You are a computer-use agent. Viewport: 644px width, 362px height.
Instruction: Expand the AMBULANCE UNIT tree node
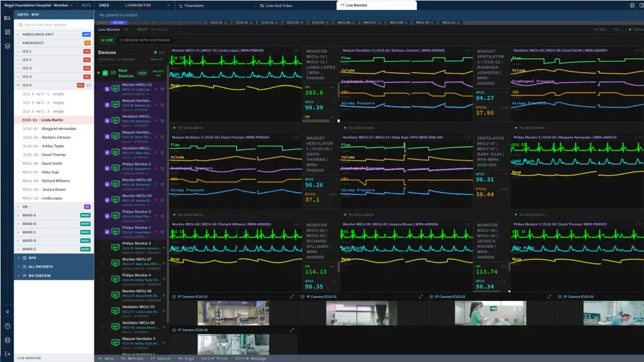tap(18, 35)
